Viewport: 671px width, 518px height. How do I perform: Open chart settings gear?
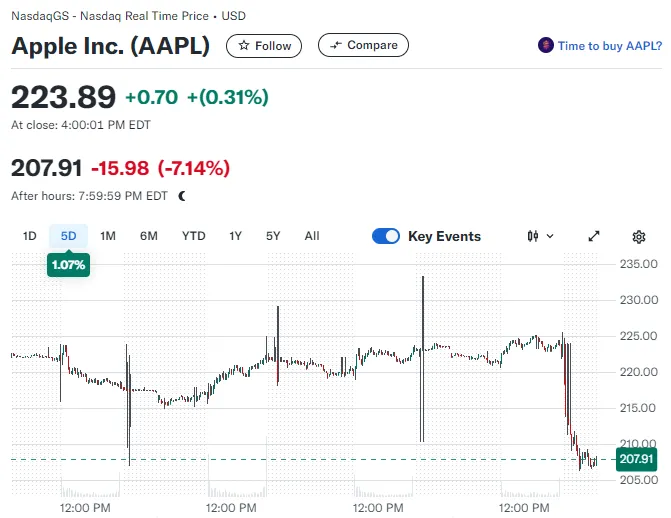(x=639, y=237)
